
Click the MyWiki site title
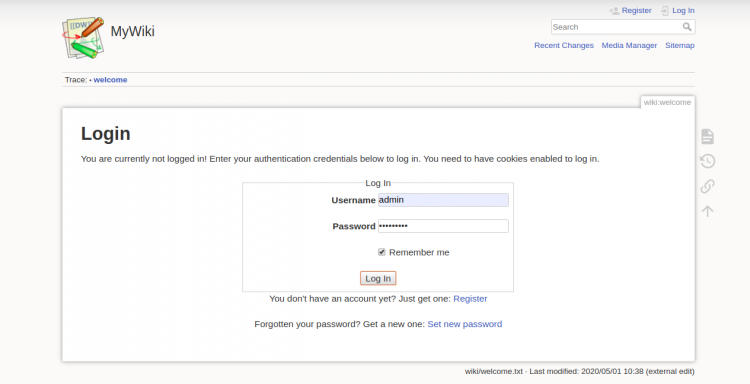point(132,31)
